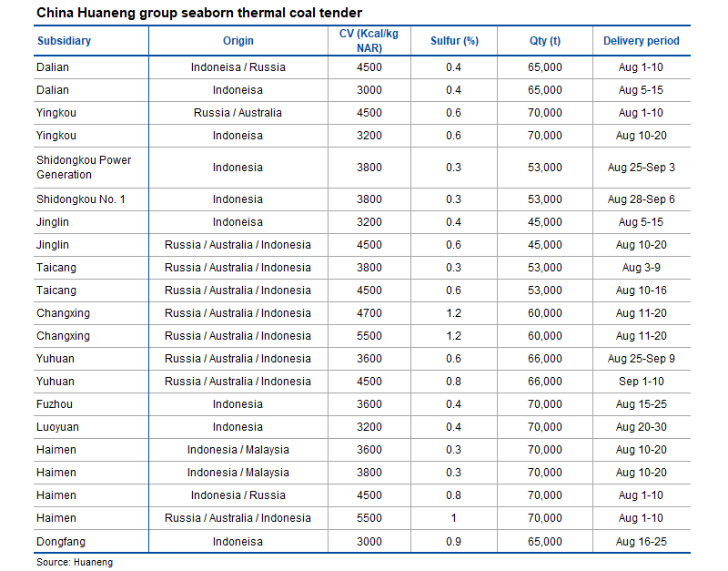
Task: Click the Shidongkou Power Generation cell
Action: click(x=84, y=168)
